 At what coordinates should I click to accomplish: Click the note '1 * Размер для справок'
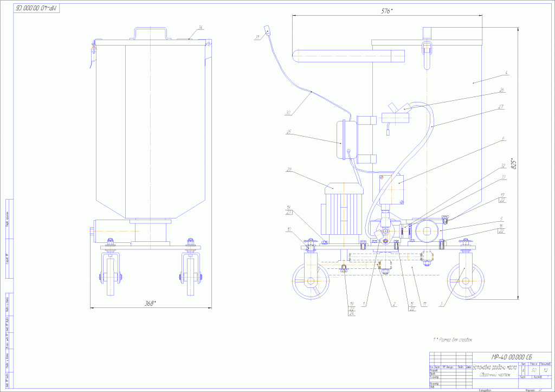tap(453, 339)
